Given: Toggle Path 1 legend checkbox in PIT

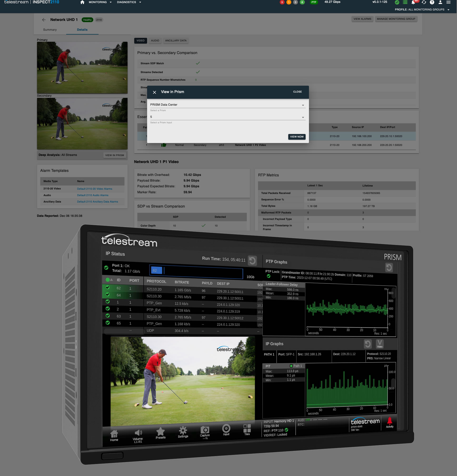Looking at the screenshot, I should (x=291, y=366).
